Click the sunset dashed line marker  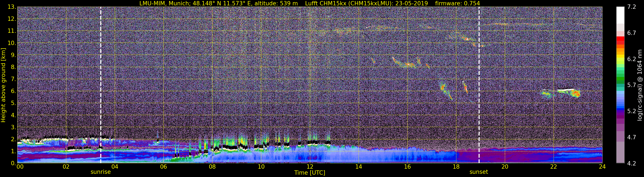tap(479, 85)
